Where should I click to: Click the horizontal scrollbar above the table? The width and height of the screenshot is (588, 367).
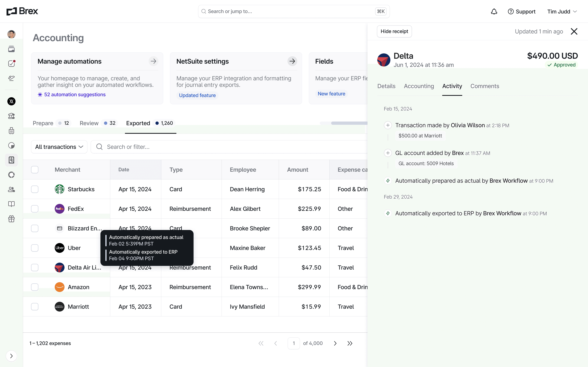(349, 123)
